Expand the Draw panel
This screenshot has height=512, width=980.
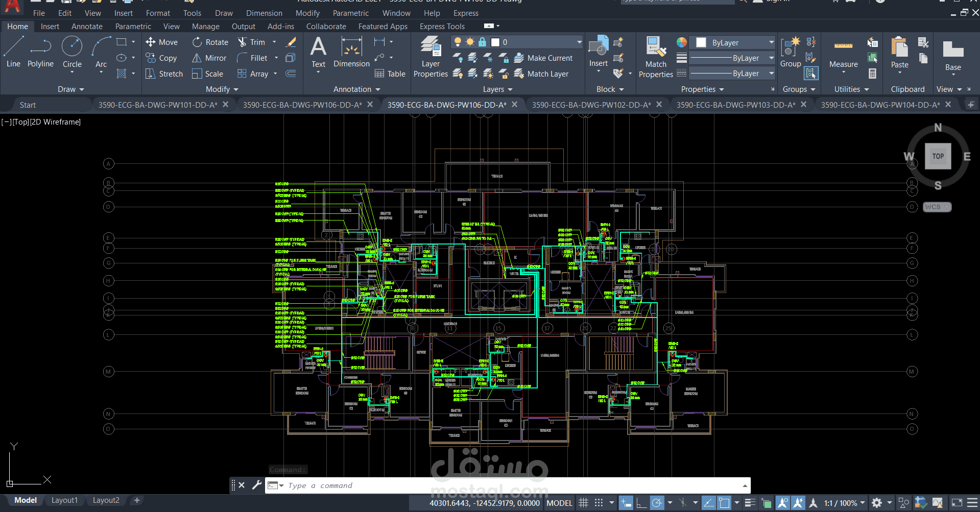[x=70, y=89]
